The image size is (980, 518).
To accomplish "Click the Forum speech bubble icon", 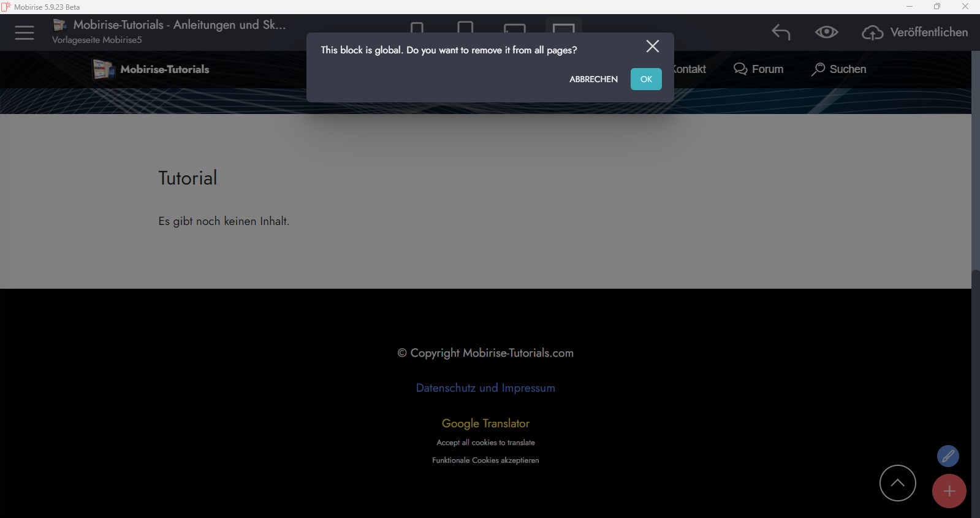I will pyautogui.click(x=740, y=69).
